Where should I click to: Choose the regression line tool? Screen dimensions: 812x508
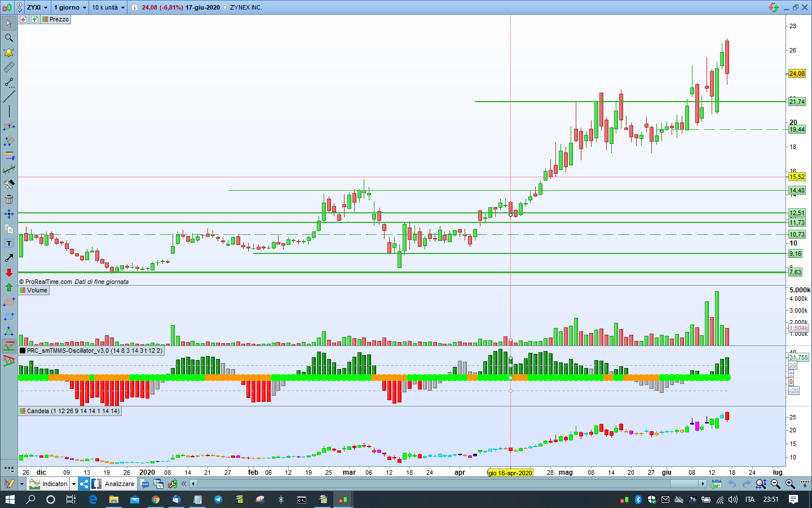[x=8, y=170]
